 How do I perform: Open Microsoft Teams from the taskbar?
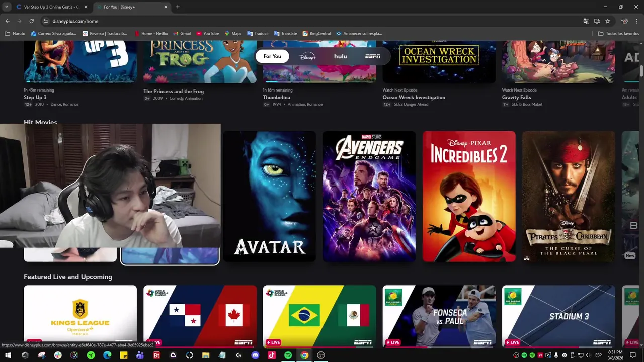(140, 355)
